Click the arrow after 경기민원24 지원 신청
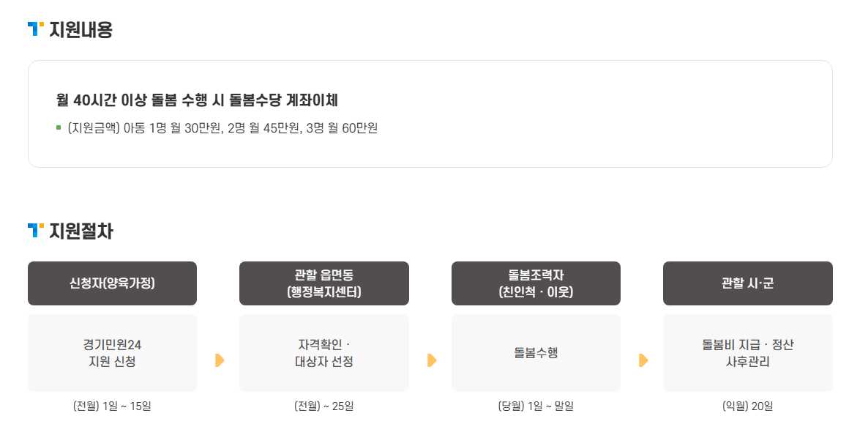Screen dimensions: 868x446 tap(220, 360)
